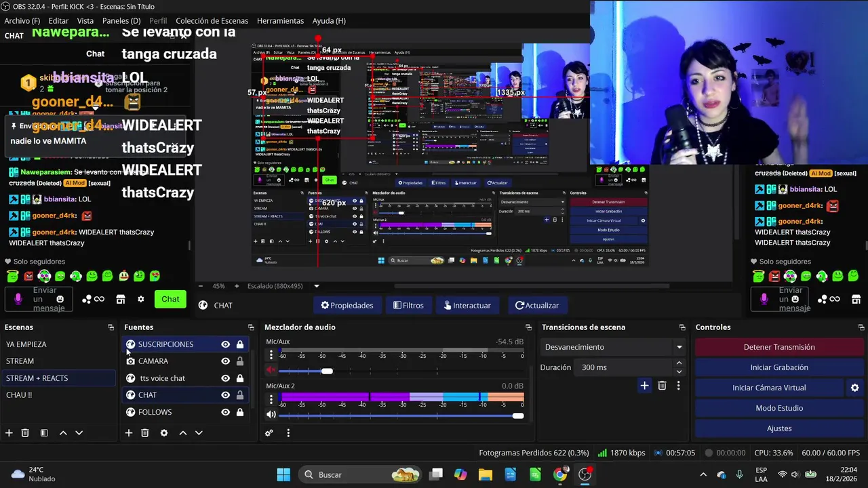This screenshot has width=868, height=488.
Task: Float the Controles dock with its header icon
Action: [x=861, y=327]
